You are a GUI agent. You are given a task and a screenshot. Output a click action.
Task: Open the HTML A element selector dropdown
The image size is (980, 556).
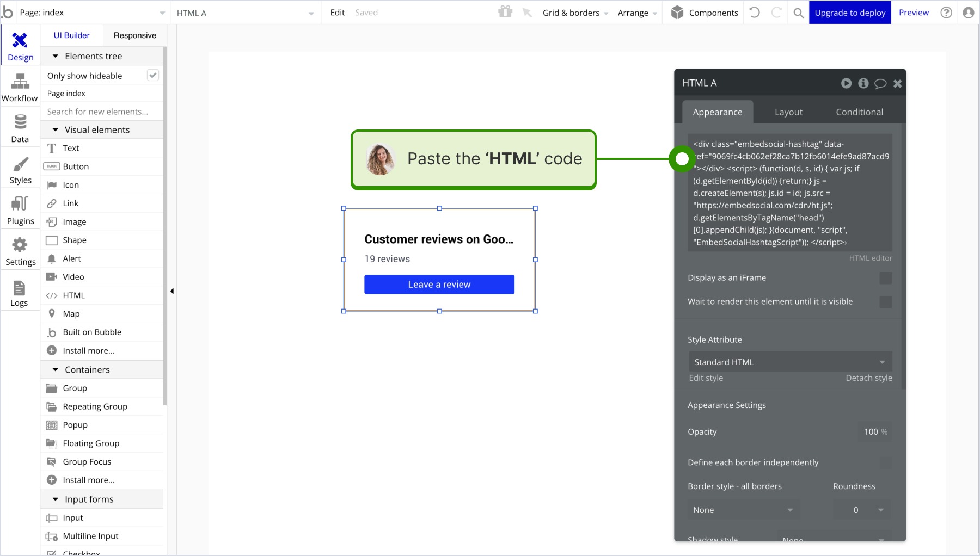pyautogui.click(x=246, y=13)
